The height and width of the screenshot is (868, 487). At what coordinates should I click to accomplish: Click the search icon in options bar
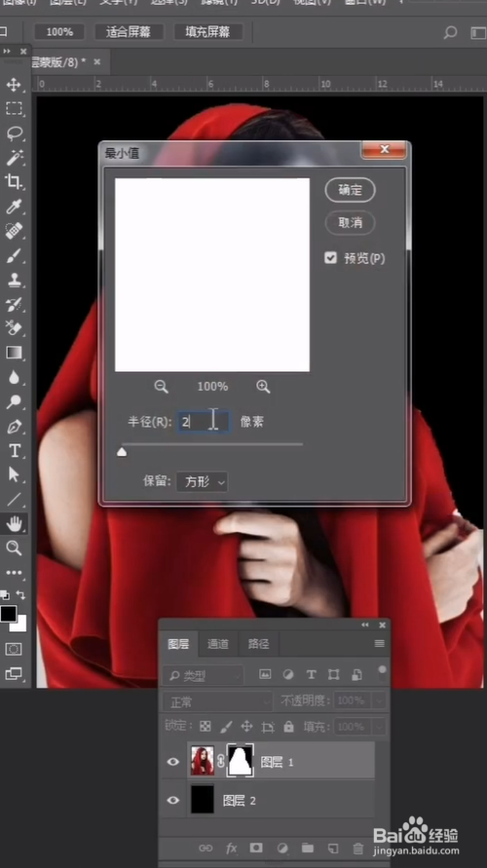pos(450,33)
